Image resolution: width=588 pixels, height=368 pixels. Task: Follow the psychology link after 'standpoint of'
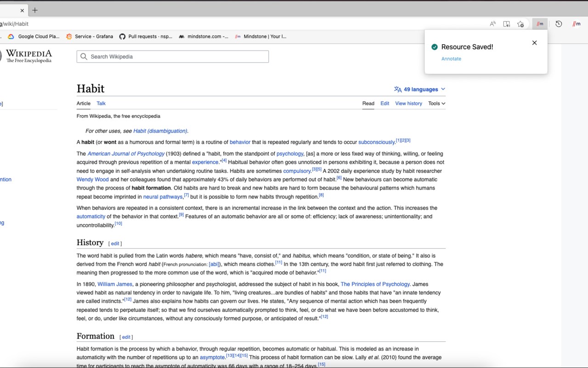point(290,154)
